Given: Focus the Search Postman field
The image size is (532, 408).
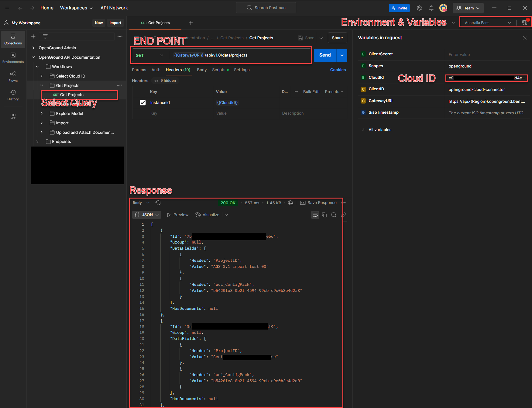Looking at the screenshot, I should click(x=266, y=8).
